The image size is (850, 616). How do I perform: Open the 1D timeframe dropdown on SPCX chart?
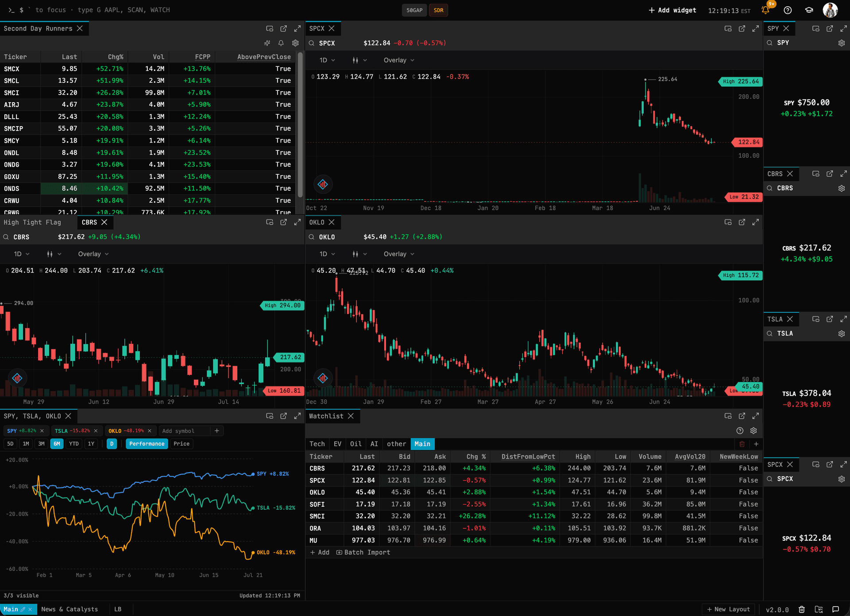(327, 60)
